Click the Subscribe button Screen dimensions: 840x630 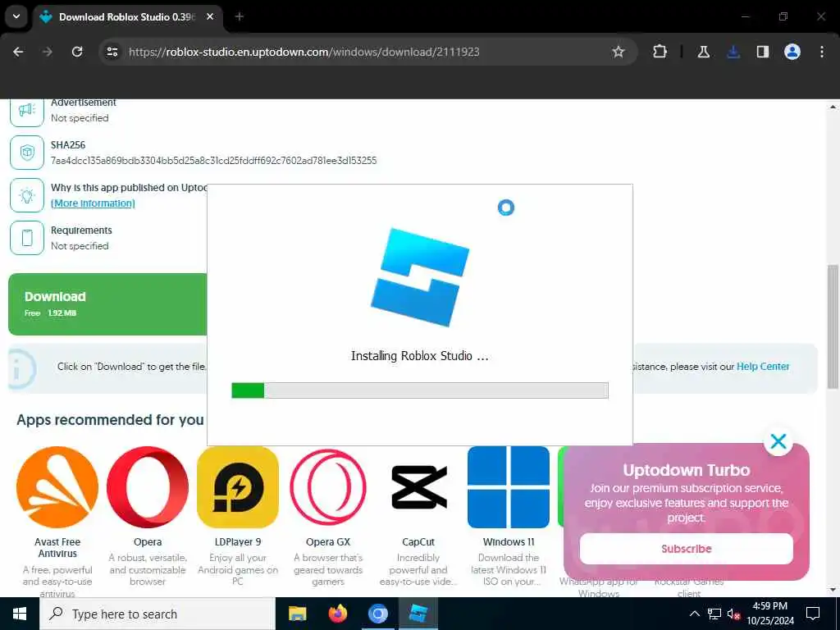(x=687, y=549)
